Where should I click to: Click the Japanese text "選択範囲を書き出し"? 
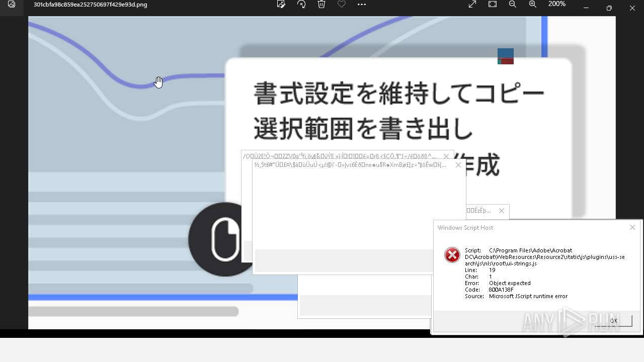point(364,130)
